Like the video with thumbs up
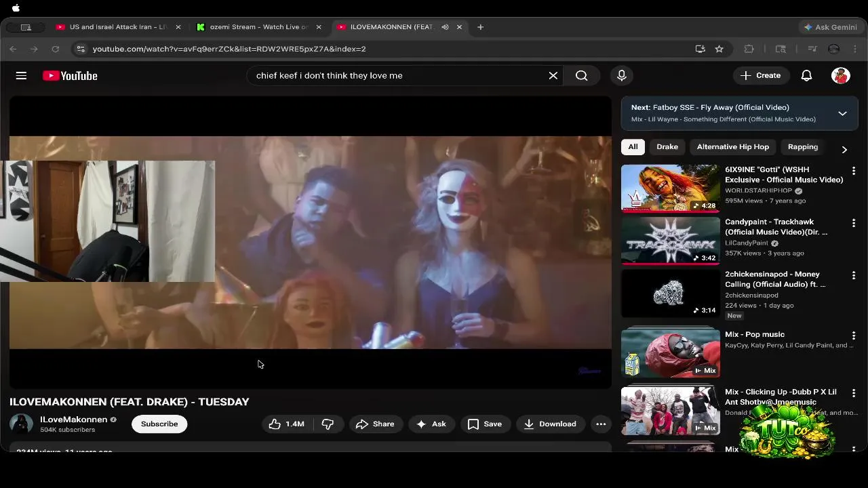Viewport: 868px width, 488px height. click(286, 424)
